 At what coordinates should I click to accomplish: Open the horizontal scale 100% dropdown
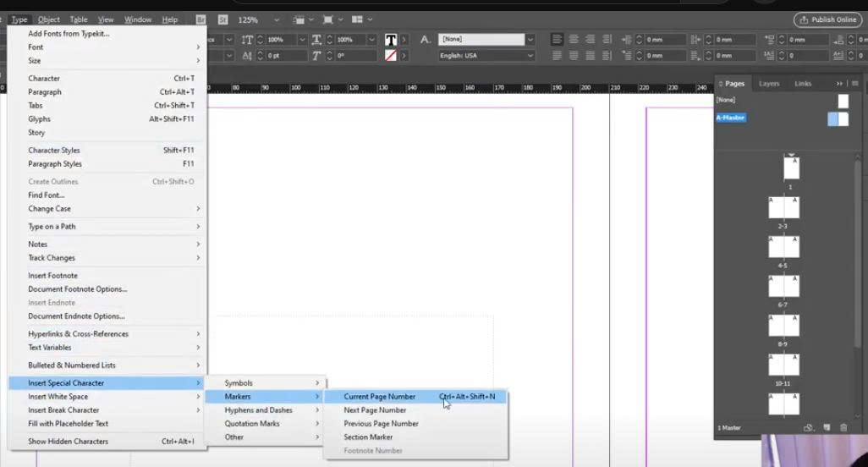(372, 39)
